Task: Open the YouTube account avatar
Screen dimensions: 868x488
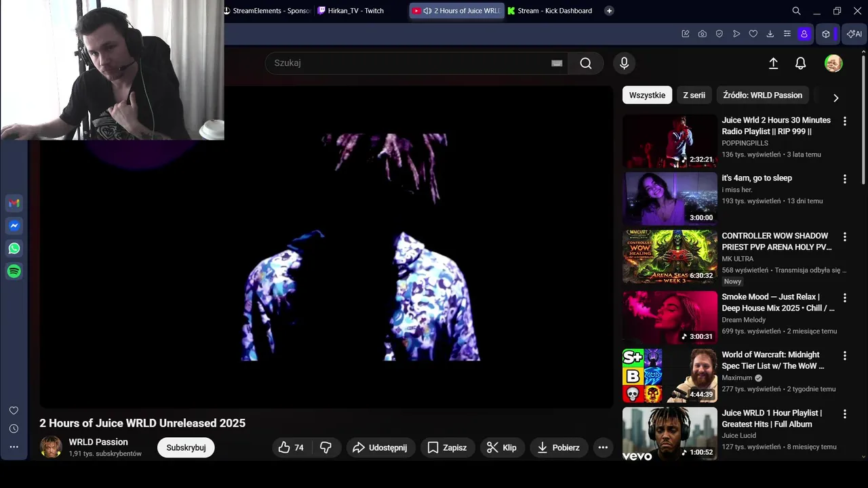Action: [x=833, y=63]
